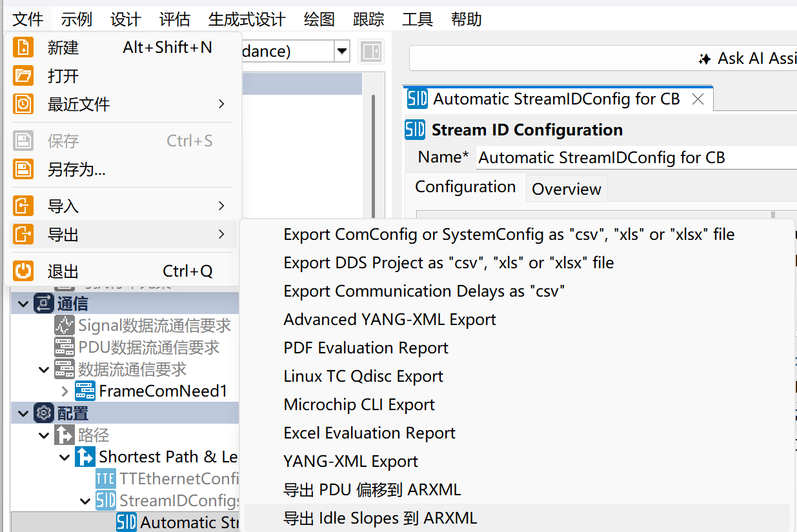Select PDF Evaluation Report export
The image size is (797, 532).
[x=366, y=348]
